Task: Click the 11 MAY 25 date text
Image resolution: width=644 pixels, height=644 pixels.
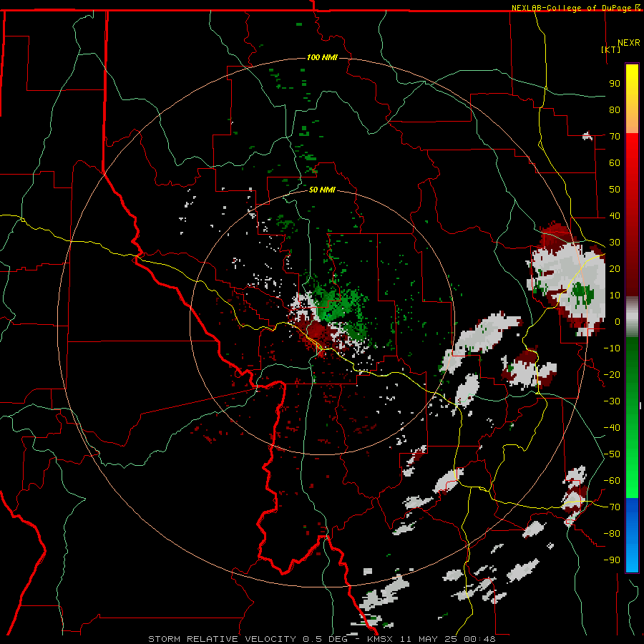Action: click(429, 639)
